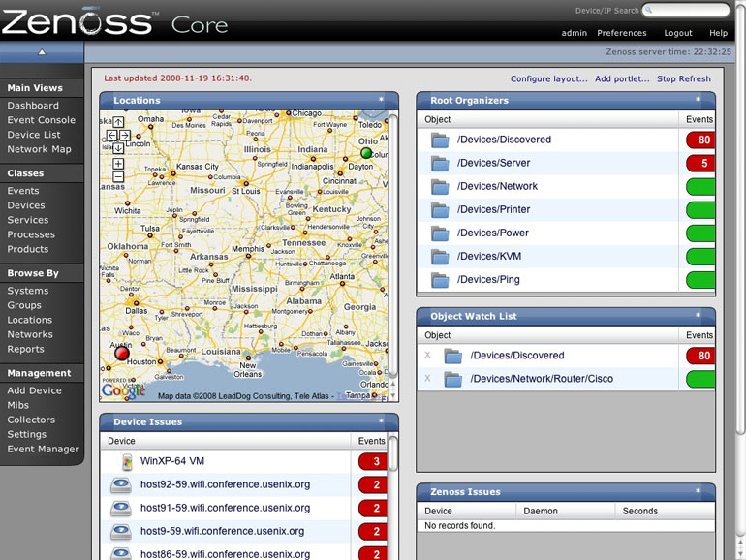
Task: Open Preferences in top bar
Action: pos(622,33)
